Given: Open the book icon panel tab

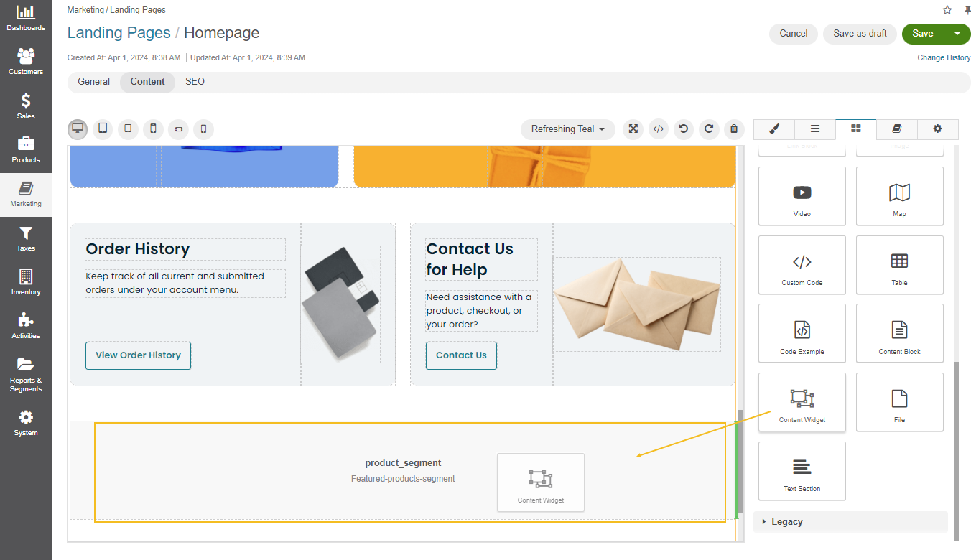Looking at the screenshot, I should pyautogui.click(x=897, y=129).
